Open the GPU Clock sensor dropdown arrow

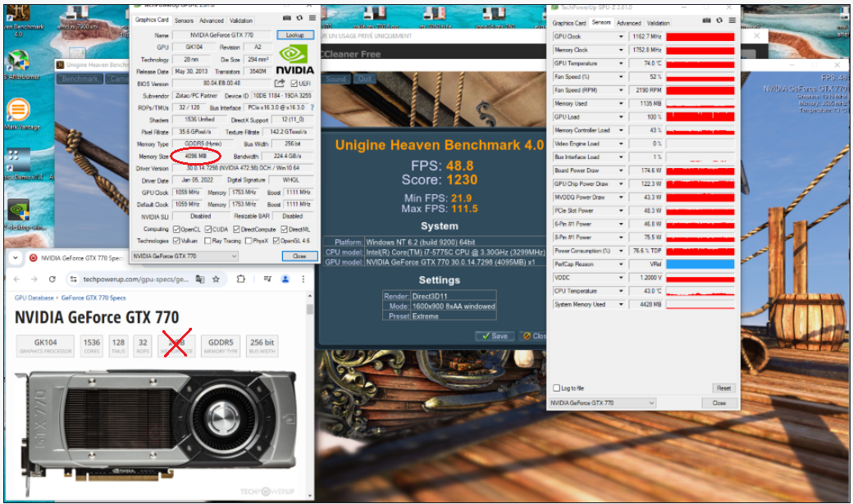point(621,36)
